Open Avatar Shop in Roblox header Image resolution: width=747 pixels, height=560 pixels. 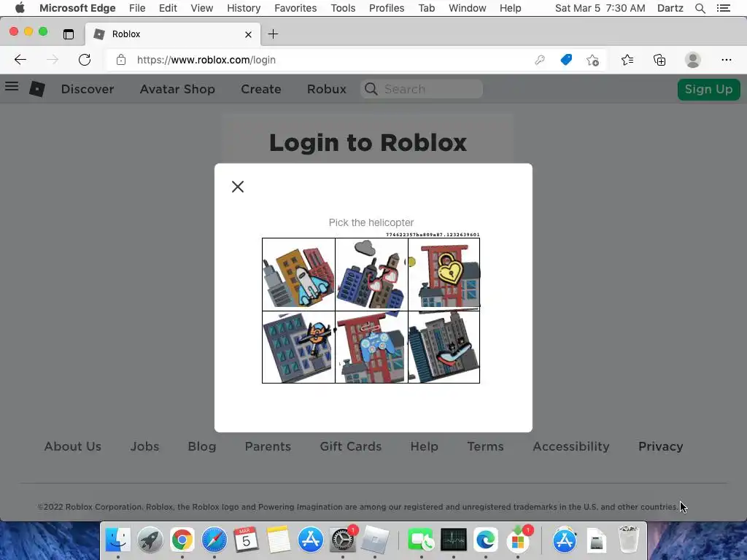click(177, 89)
